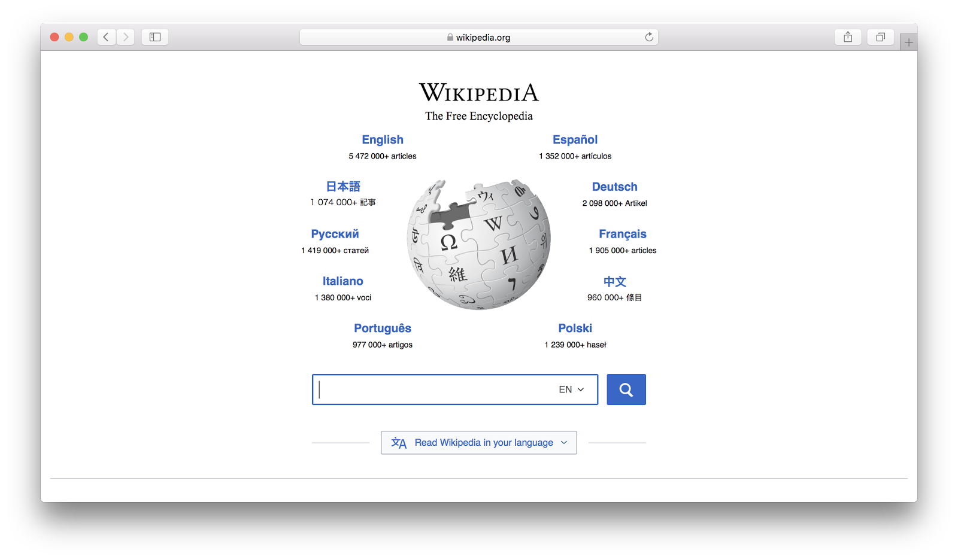Click The Free Encyclopedia subtitle
This screenshot has height=560, width=958.
pos(479,116)
